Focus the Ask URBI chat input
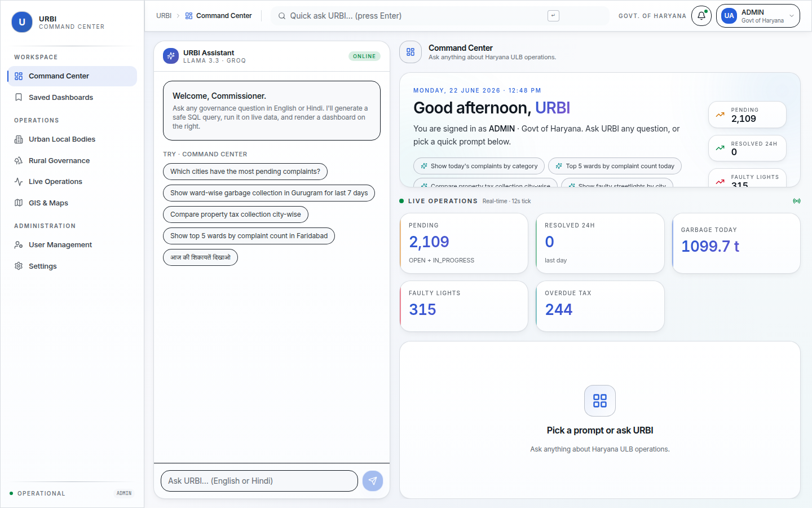This screenshot has height=508, width=812. pyautogui.click(x=259, y=481)
